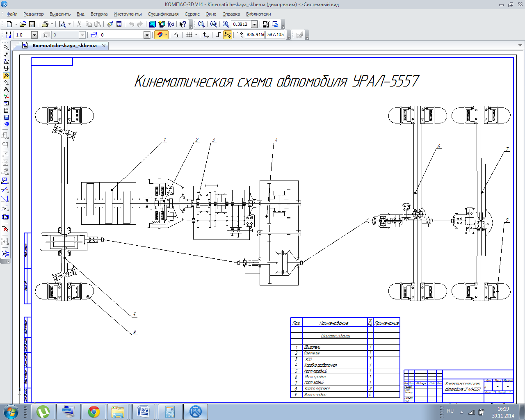Open the view scale 1.0 dropdown
Image resolution: width=525 pixels, height=420 pixels.
(x=34, y=35)
